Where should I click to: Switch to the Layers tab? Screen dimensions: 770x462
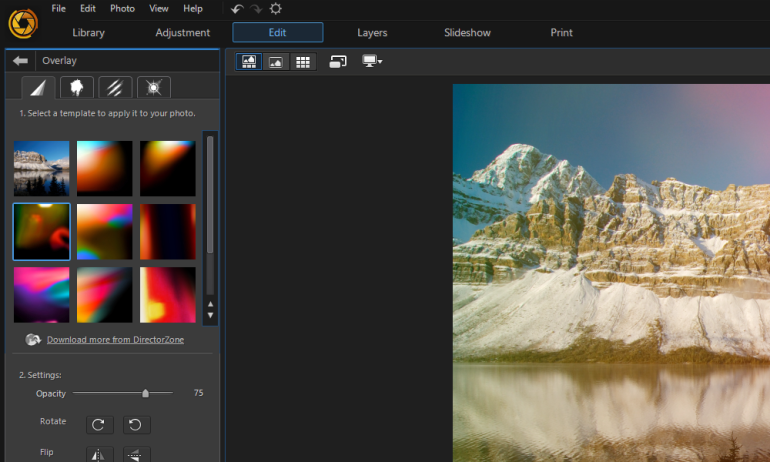tap(372, 33)
